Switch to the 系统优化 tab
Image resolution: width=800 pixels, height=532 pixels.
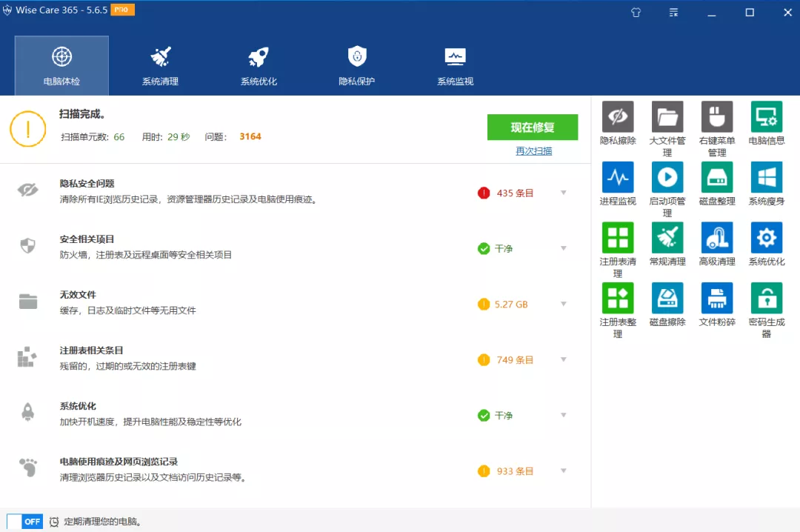(259, 65)
